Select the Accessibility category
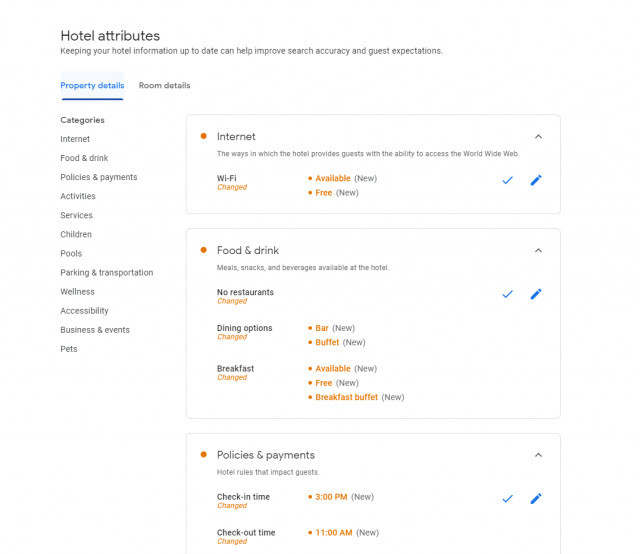This screenshot has width=640, height=554. point(84,311)
